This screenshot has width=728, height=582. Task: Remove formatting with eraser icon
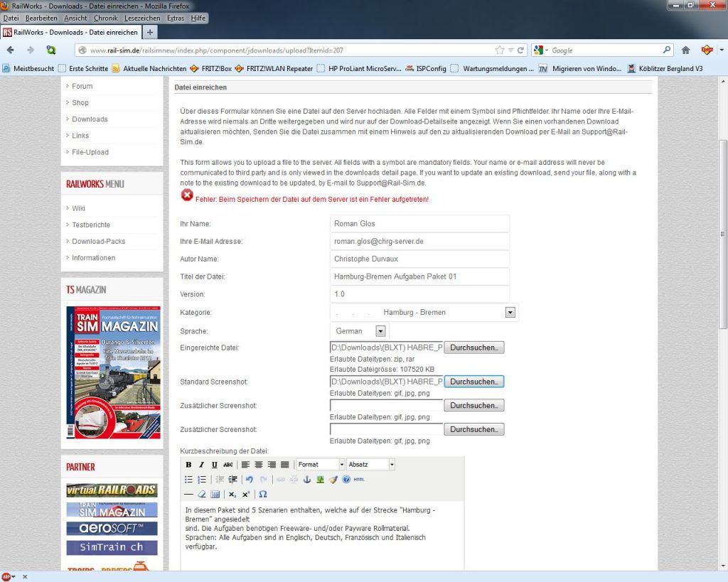[x=201, y=495]
